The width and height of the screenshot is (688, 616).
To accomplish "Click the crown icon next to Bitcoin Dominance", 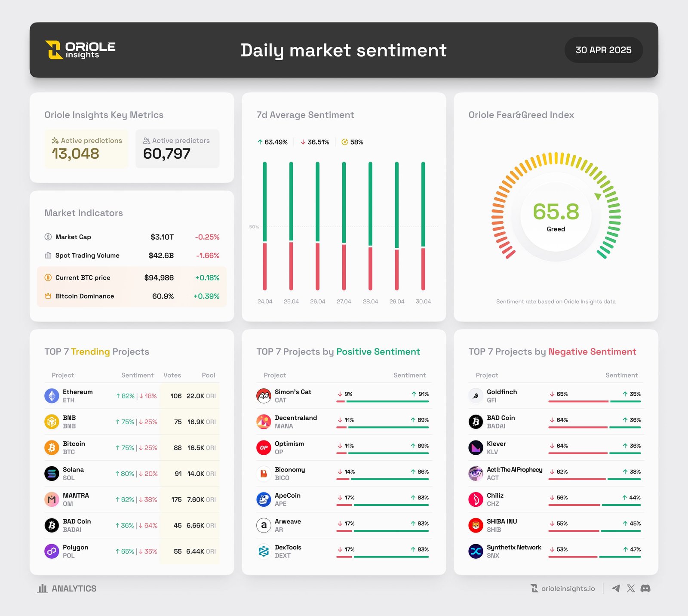I will (x=48, y=296).
